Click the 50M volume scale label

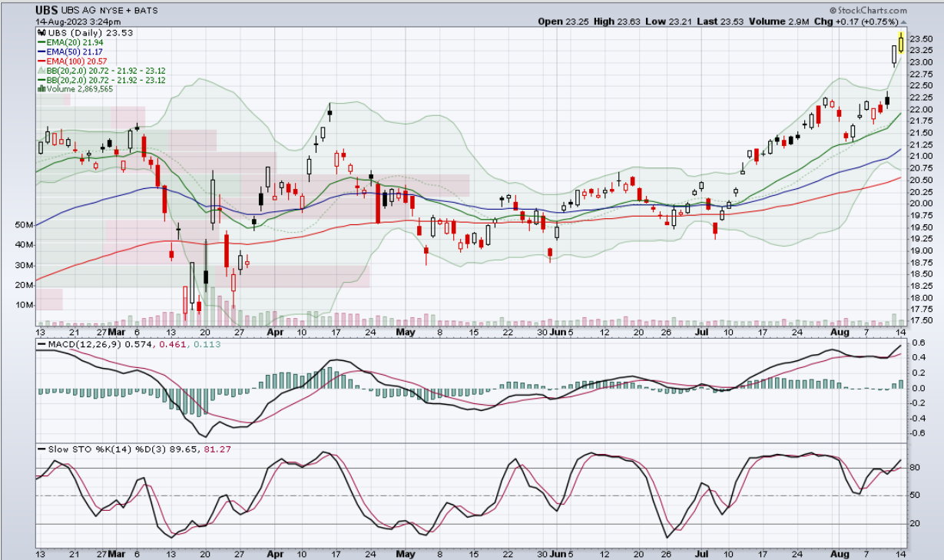coord(24,225)
